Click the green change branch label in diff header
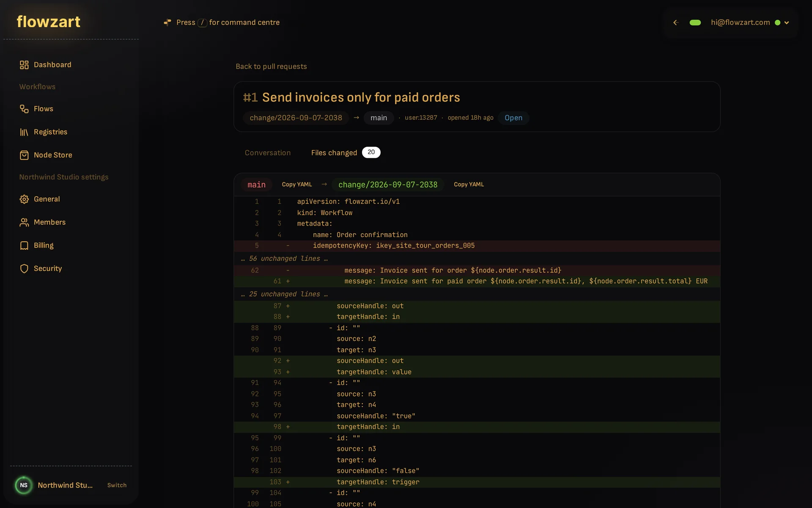This screenshot has width=812, height=508. [x=388, y=185]
